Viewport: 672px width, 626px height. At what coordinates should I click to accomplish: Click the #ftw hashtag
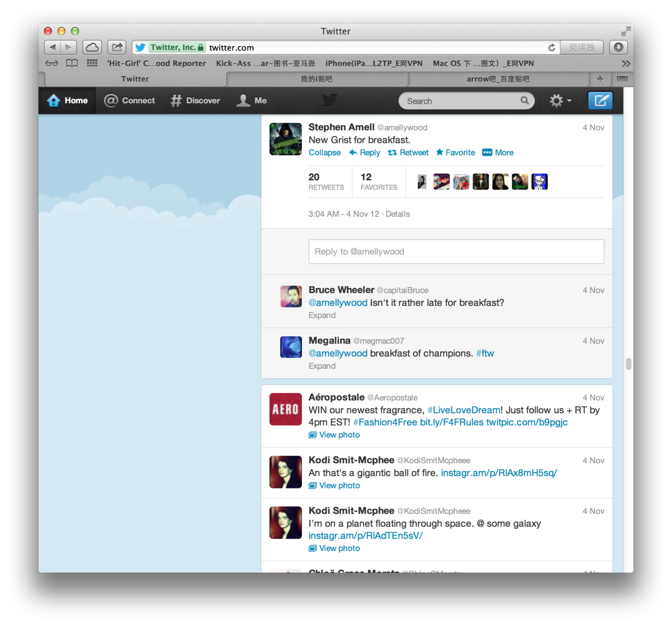[x=485, y=353]
